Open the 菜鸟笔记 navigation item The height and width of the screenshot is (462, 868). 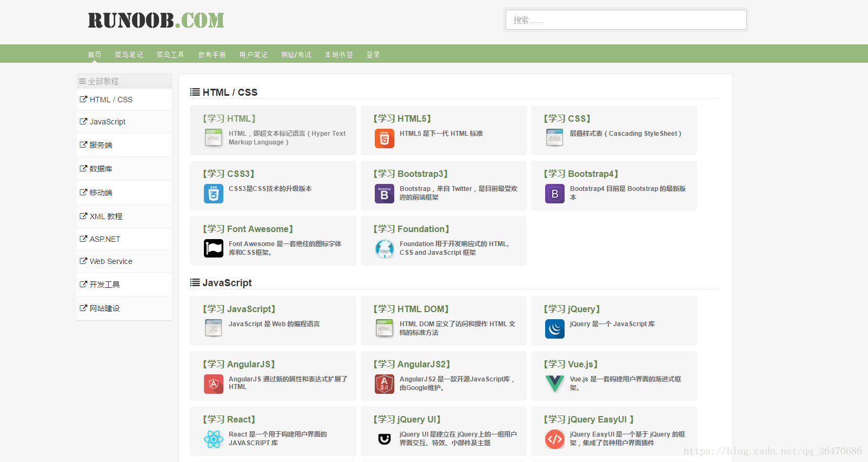point(129,55)
